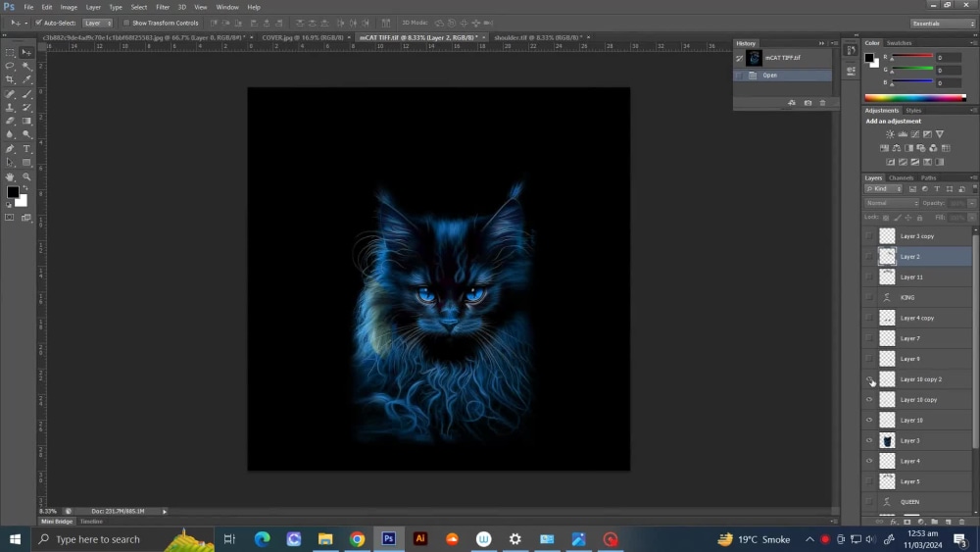This screenshot has height=552, width=980.
Task: Open the Normal blend mode dropdown
Action: pos(892,203)
